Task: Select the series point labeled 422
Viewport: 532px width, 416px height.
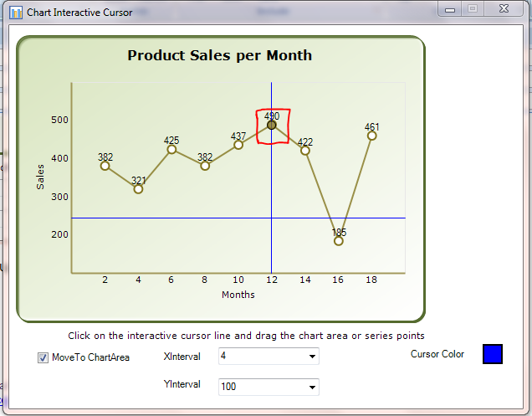Action: coord(305,151)
